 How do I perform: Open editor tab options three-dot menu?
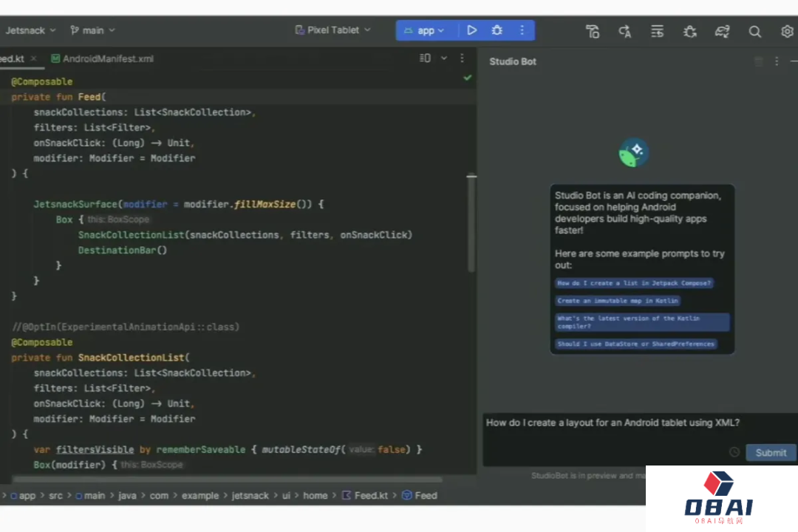coord(462,58)
